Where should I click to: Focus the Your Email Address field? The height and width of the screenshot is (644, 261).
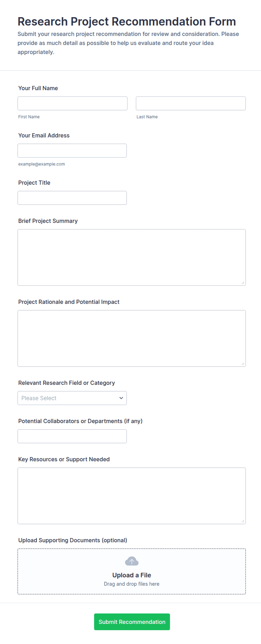[x=72, y=151]
